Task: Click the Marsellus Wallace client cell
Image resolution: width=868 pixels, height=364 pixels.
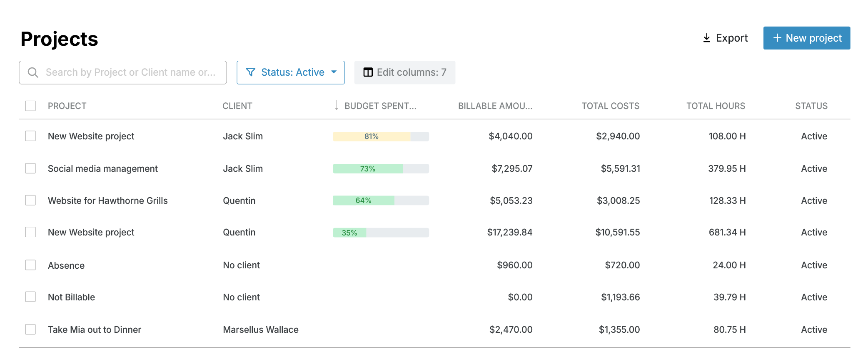Action: pos(261,329)
